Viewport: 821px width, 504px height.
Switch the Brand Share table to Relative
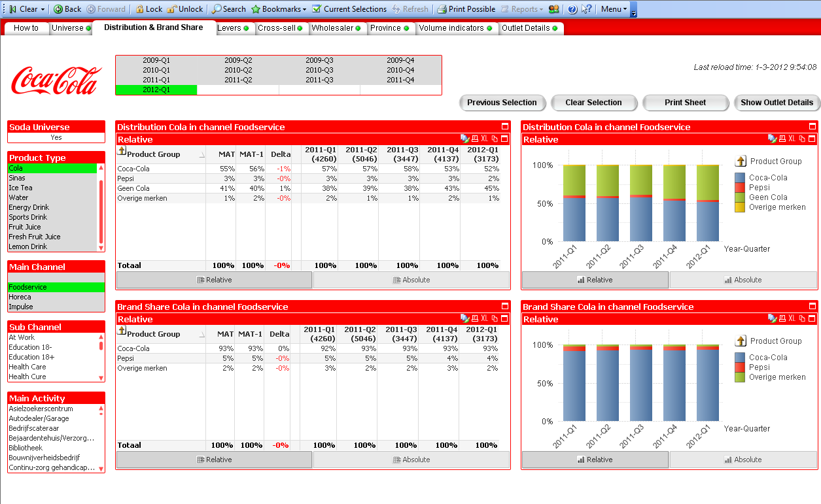click(214, 460)
